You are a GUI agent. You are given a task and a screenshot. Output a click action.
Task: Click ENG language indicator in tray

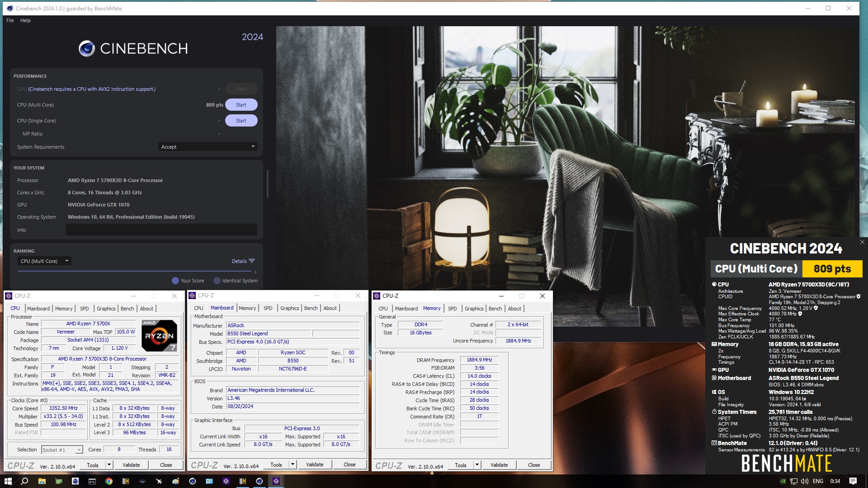[x=818, y=481]
